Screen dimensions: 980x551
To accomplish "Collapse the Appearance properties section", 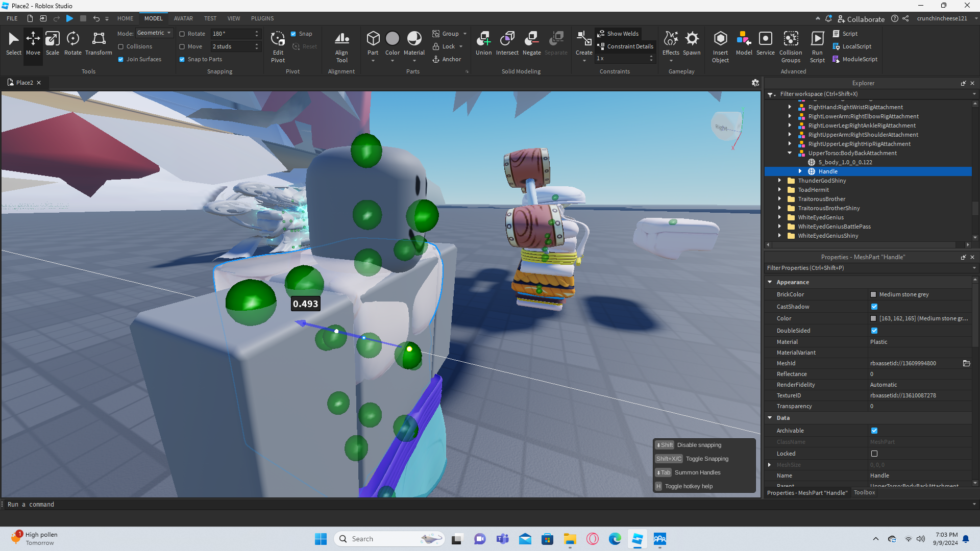I will [770, 282].
